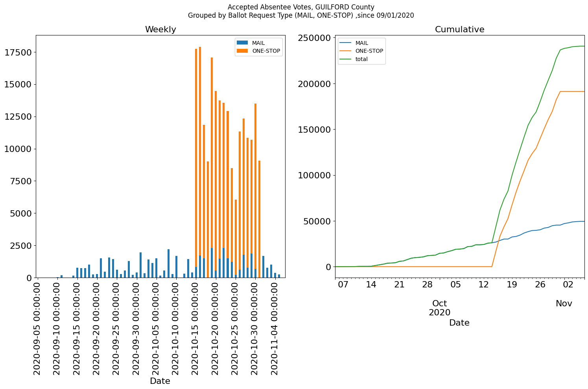Click the 200000 y-axis tick label

[x=314, y=83]
